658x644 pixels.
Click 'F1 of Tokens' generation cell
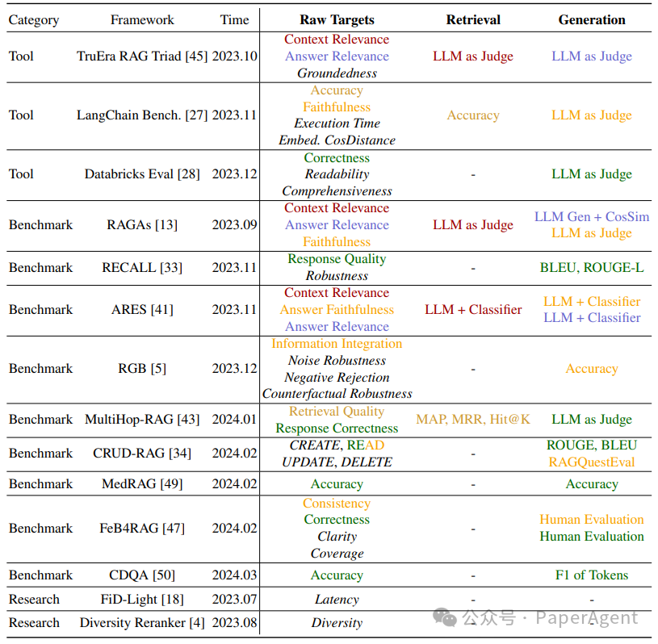click(592, 575)
